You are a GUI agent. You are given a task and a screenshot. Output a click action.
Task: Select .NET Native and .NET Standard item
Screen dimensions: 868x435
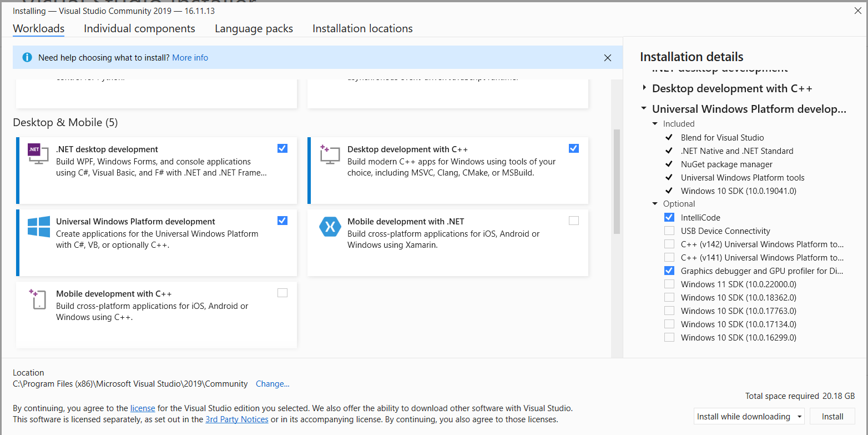point(737,151)
